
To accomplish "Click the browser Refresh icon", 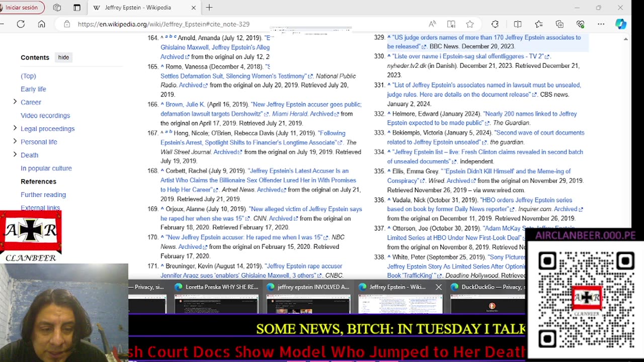I will (x=21, y=24).
